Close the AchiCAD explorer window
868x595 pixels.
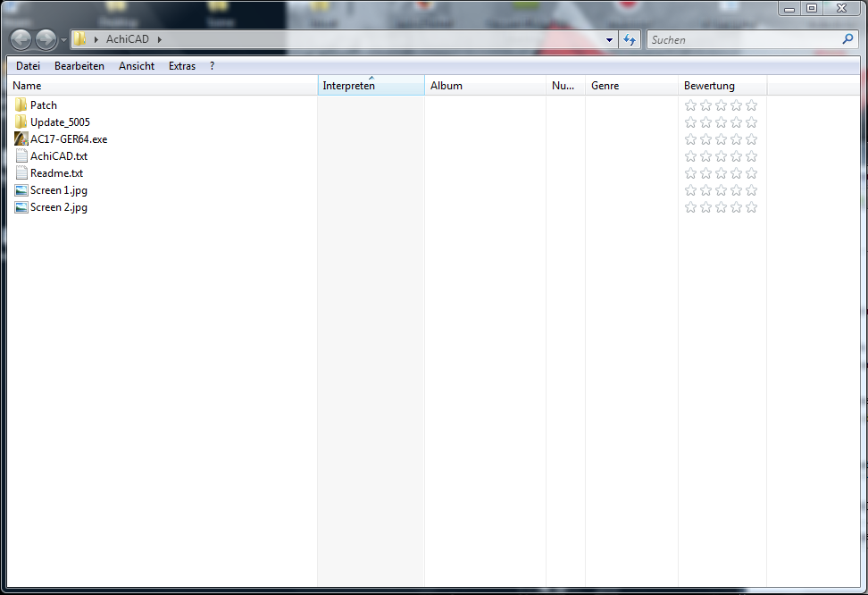point(841,8)
